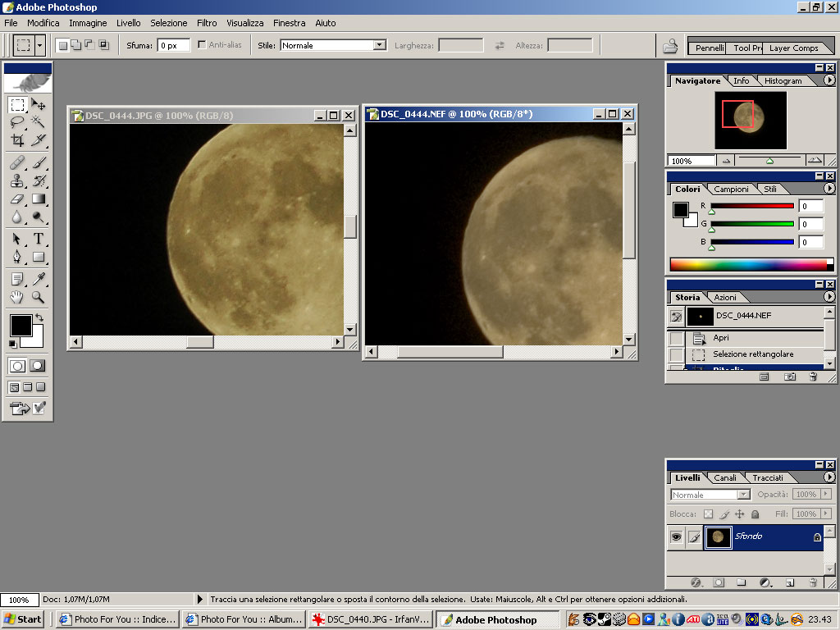Switch to DSC_0440.JPG IrfanView taskbar button
840x630 pixels.
click(x=371, y=619)
